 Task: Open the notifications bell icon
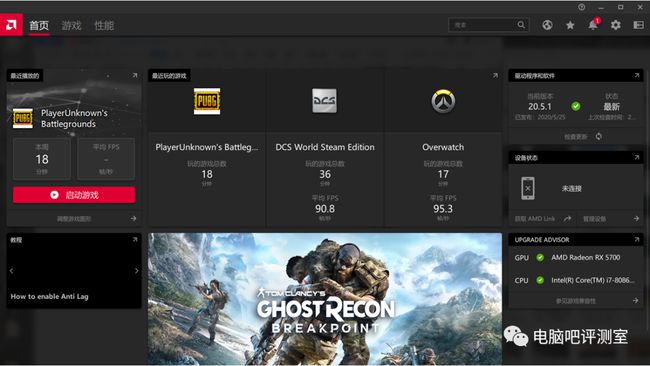593,25
